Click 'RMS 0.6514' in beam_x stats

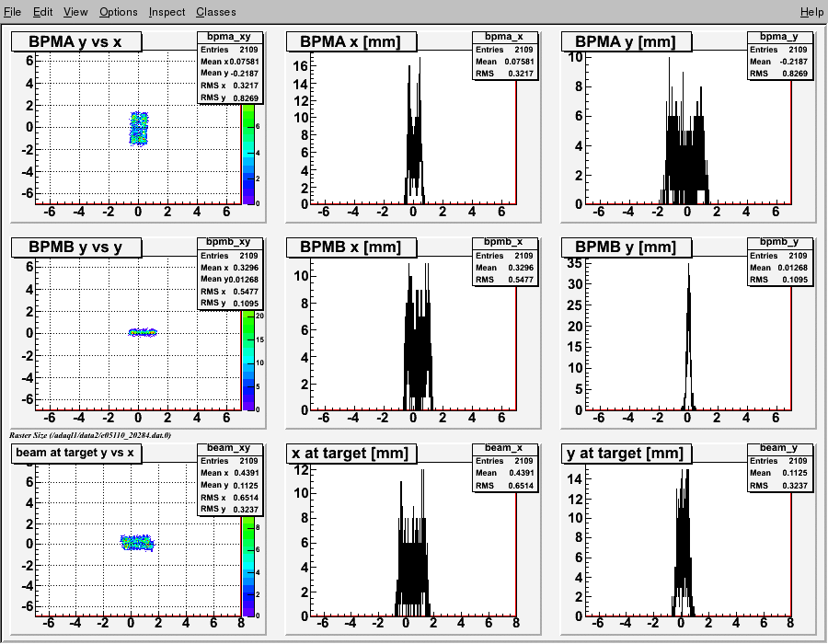tap(505, 485)
